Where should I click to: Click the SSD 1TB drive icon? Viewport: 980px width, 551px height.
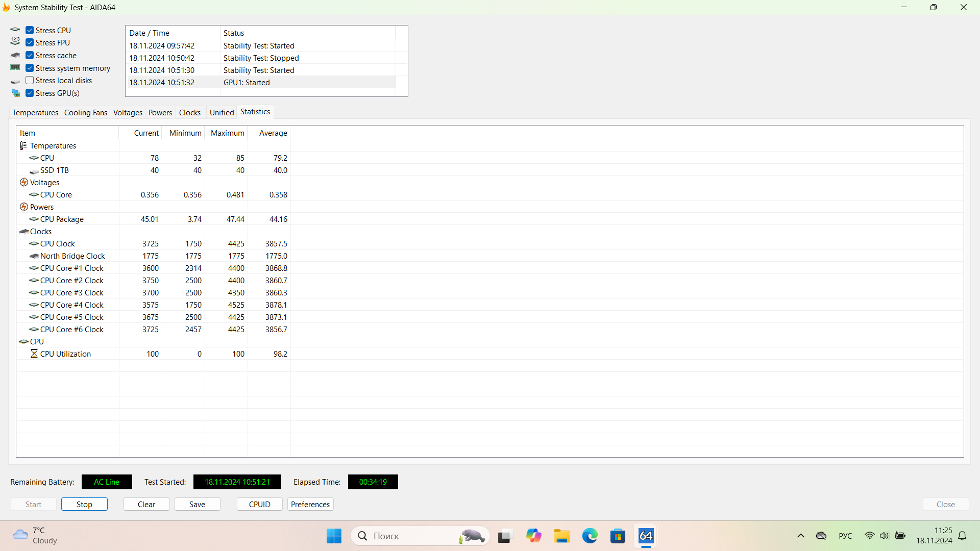[34, 171]
